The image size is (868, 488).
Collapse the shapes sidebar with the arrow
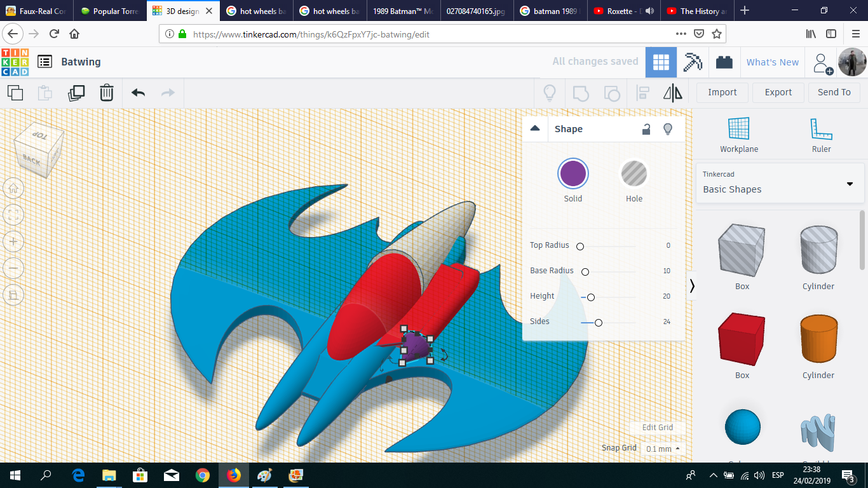pos(692,286)
